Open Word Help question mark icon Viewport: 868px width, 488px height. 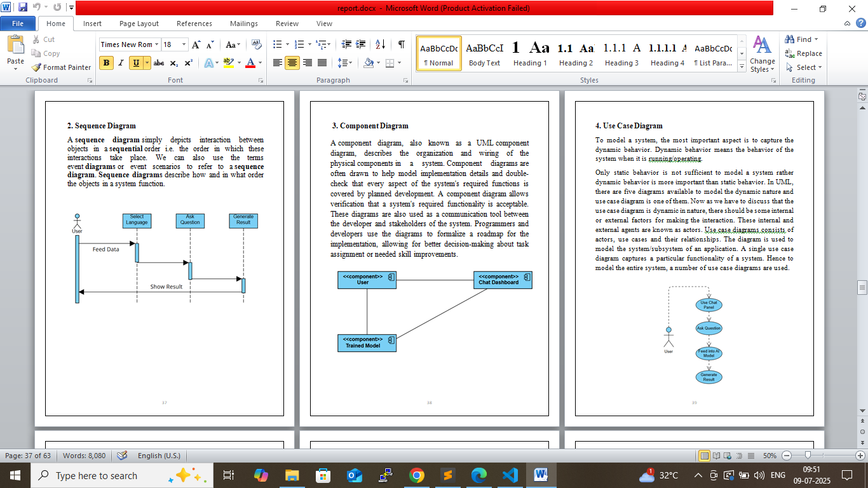tap(860, 23)
